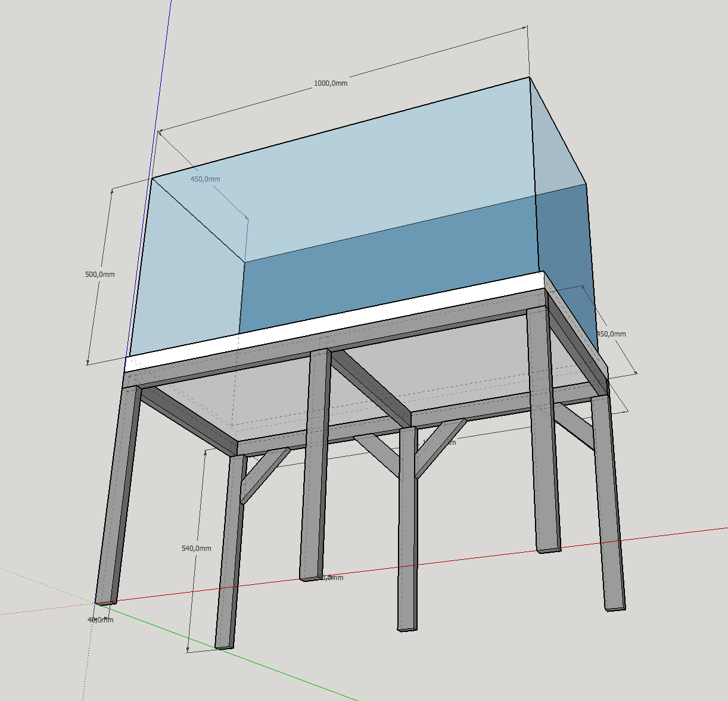Screen dimensions: 728x701
Task: Click 450,0mm dimension on right side of stand
Action: [611, 334]
